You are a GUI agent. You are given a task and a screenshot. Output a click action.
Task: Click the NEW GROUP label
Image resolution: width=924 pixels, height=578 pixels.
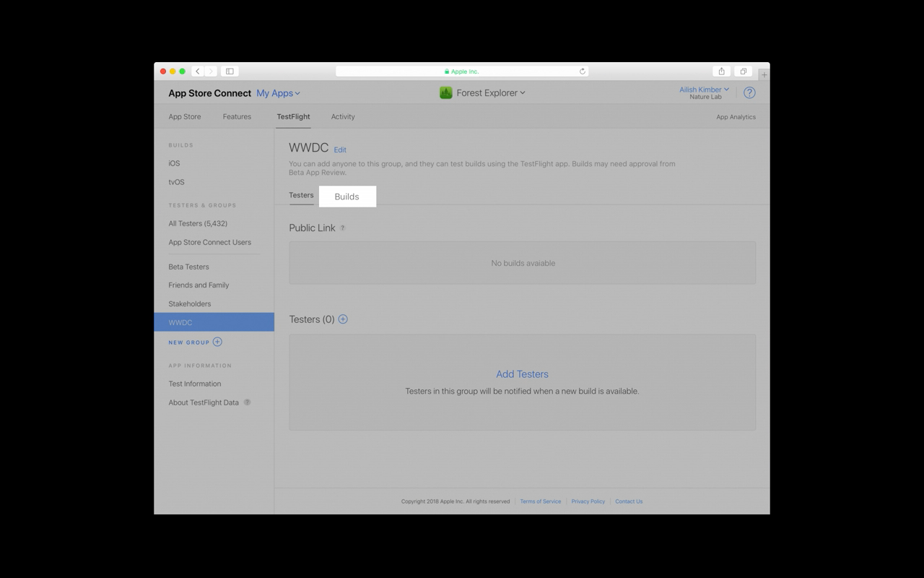pyautogui.click(x=188, y=342)
